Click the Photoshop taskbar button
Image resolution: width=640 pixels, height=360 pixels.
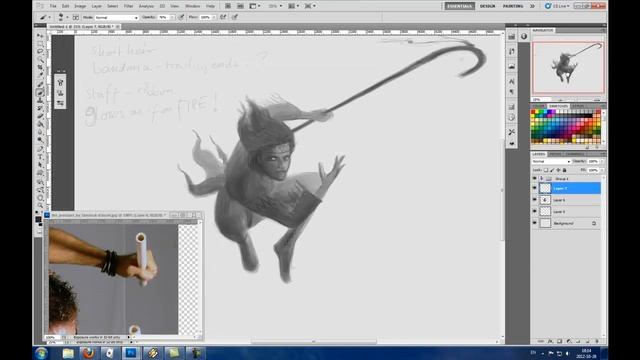coord(131,353)
